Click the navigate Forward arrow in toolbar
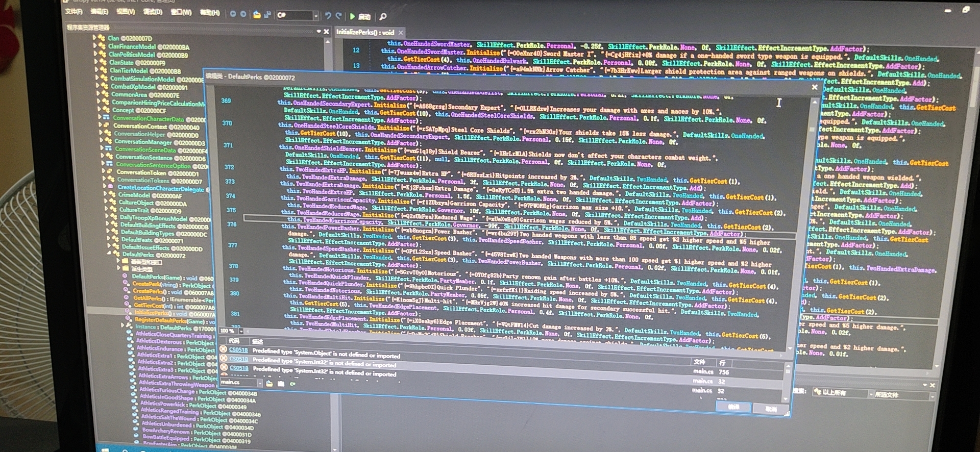This screenshot has width=980, height=452. point(243,14)
